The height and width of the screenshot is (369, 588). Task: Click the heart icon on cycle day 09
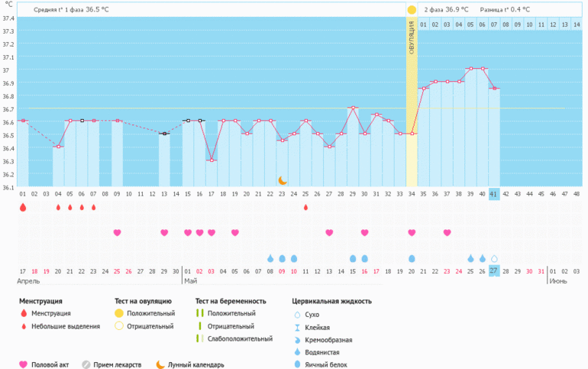(x=117, y=232)
